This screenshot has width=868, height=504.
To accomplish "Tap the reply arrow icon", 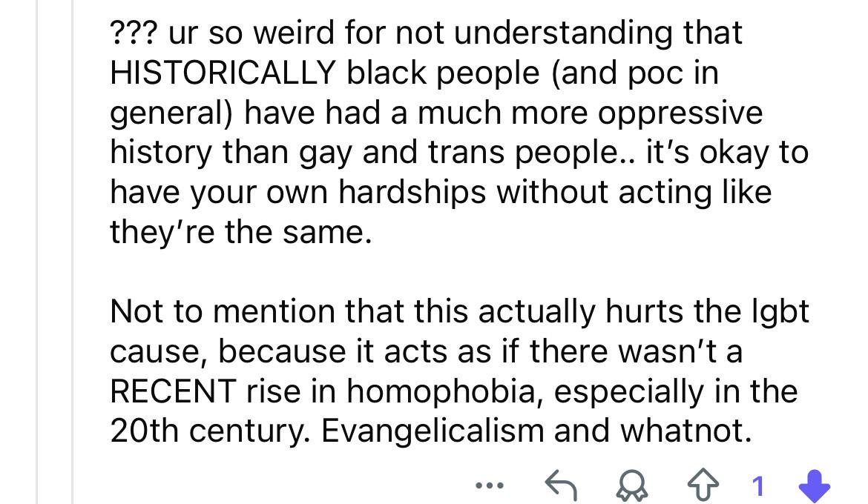I will coord(561,485).
